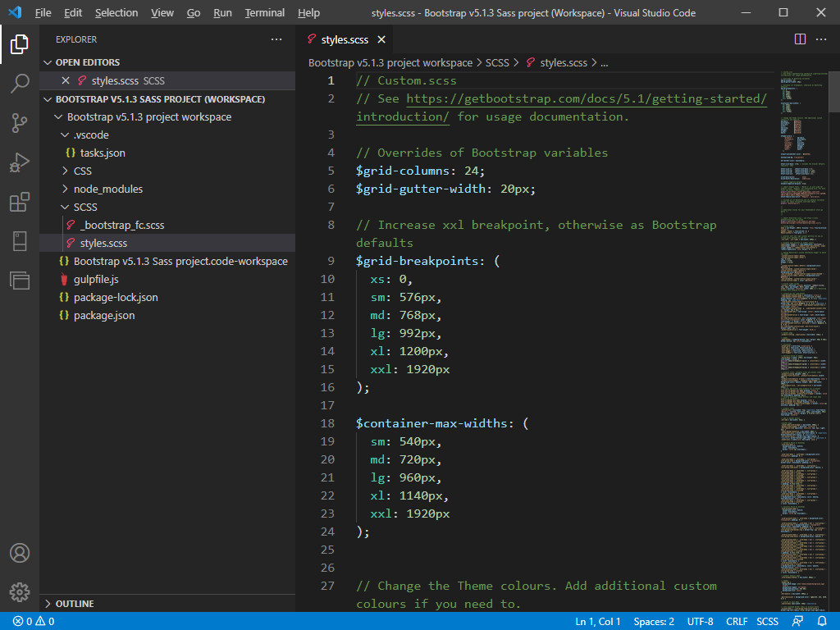
Task: Click Ln 1, Col 1 in status bar
Action: pyautogui.click(x=598, y=622)
